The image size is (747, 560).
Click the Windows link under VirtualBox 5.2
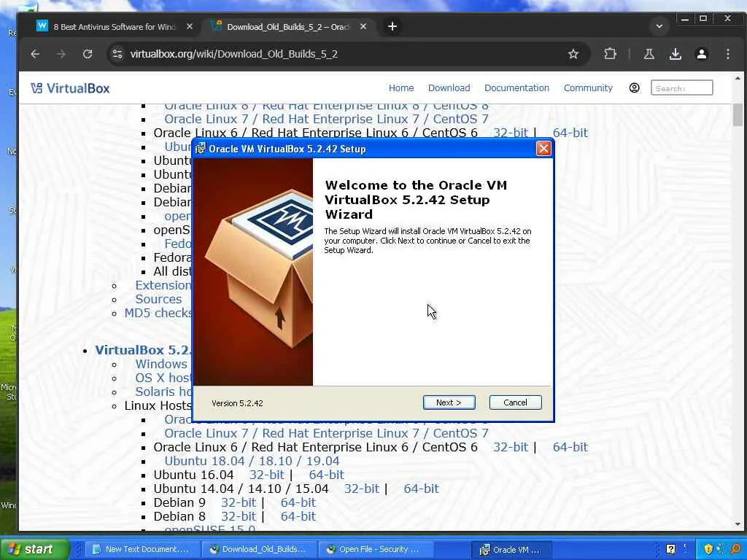(x=161, y=364)
